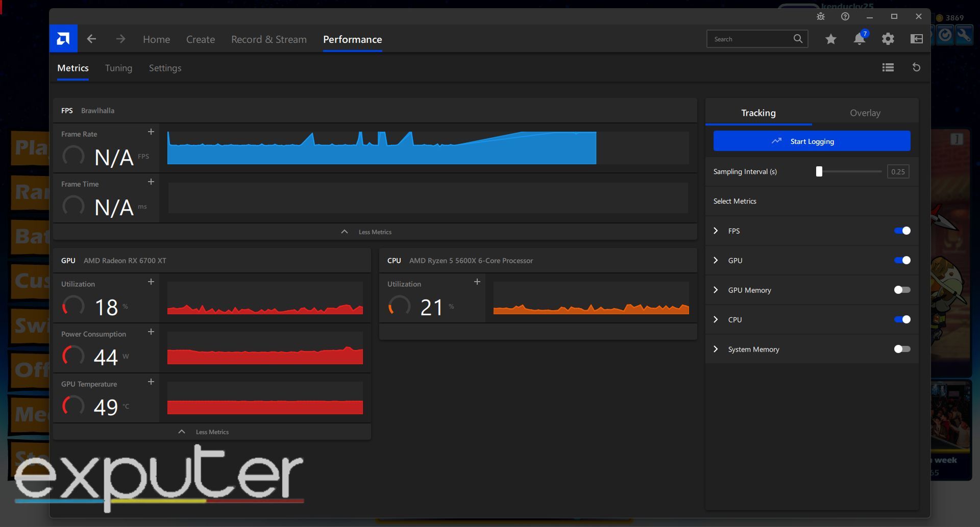Click the AMD Ryzen 5 5600X label
Screen dimensions: 980x527
pyautogui.click(x=471, y=260)
